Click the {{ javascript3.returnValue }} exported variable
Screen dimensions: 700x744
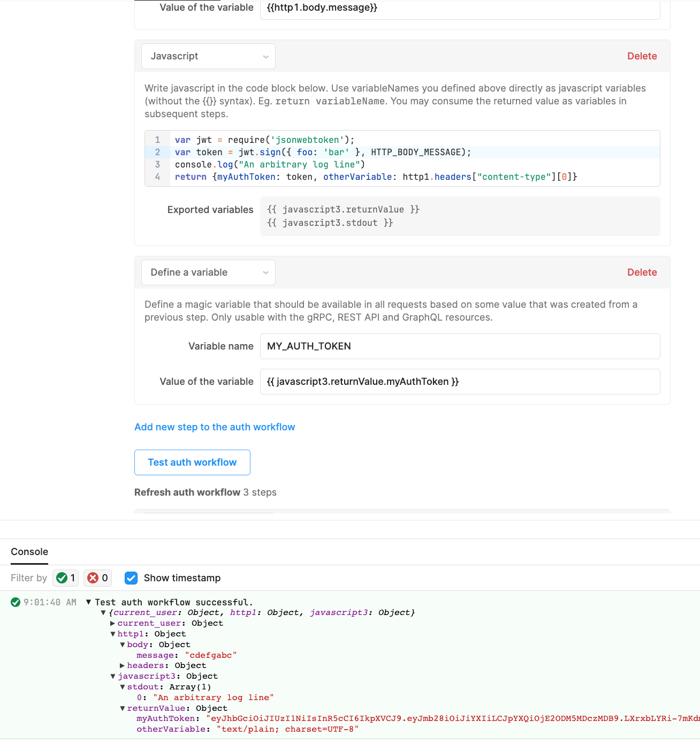343,209
